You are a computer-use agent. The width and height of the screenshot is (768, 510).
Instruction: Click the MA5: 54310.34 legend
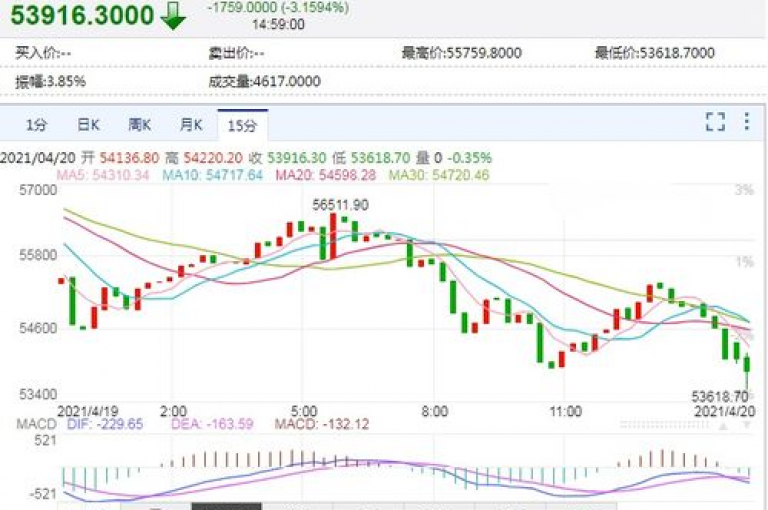point(103,175)
